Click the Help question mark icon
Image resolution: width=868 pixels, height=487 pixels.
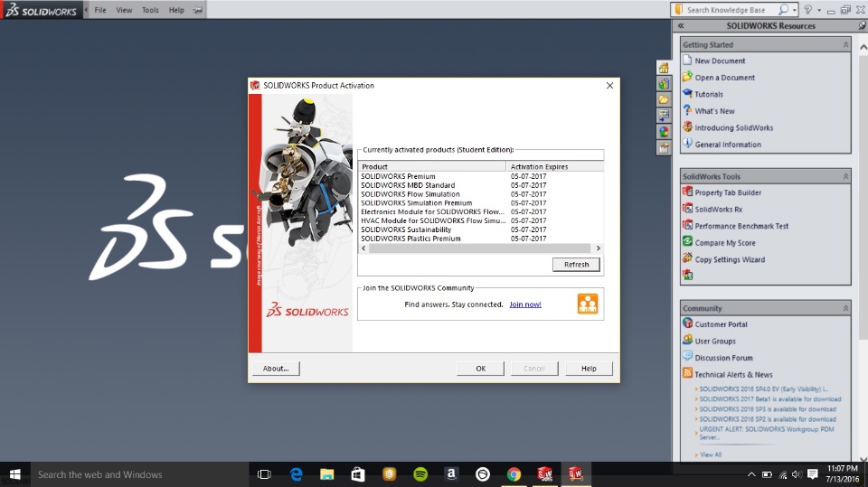[808, 10]
